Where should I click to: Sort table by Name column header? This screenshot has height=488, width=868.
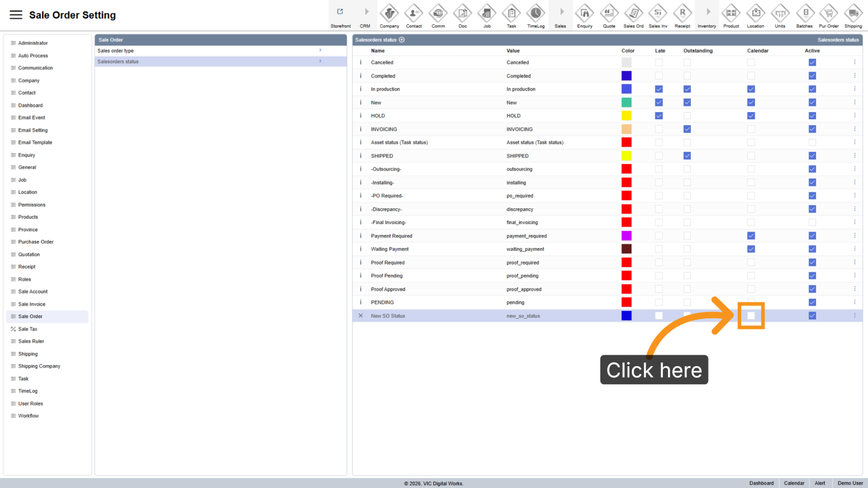point(378,51)
